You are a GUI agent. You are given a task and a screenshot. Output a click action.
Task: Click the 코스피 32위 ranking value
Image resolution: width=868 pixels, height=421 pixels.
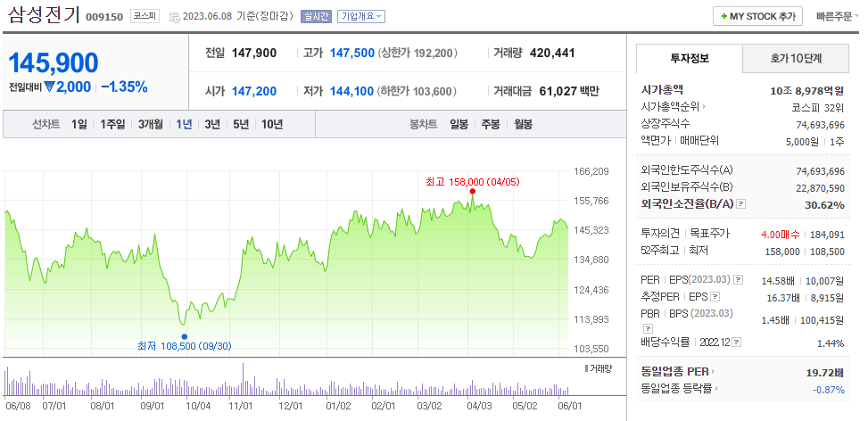818,107
